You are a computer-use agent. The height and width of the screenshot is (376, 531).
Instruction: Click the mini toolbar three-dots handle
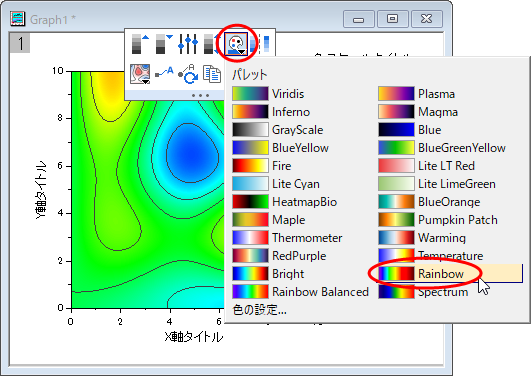[x=200, y=96]
